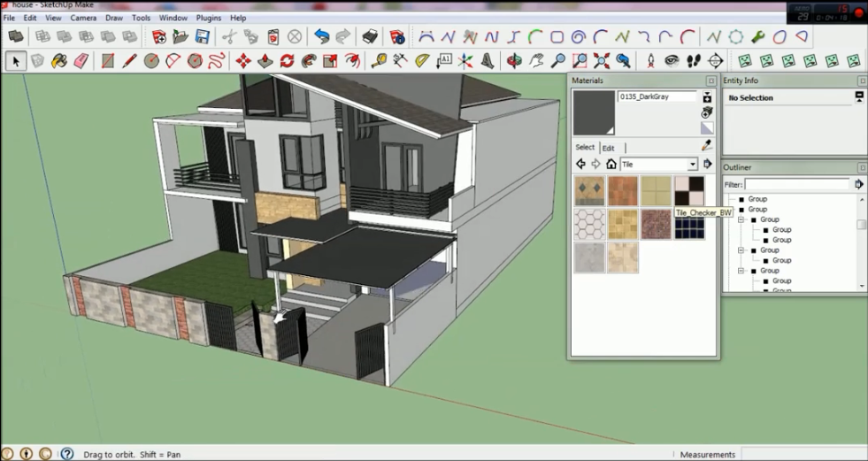Click the scissors Cut icon
Screen dimensions: 868x461
229,37
